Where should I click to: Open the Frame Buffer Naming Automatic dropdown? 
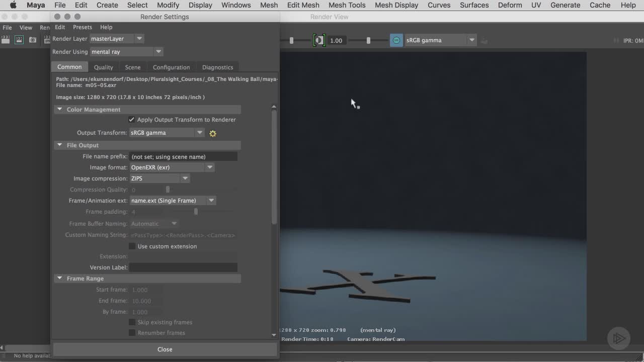coord(154,224)
